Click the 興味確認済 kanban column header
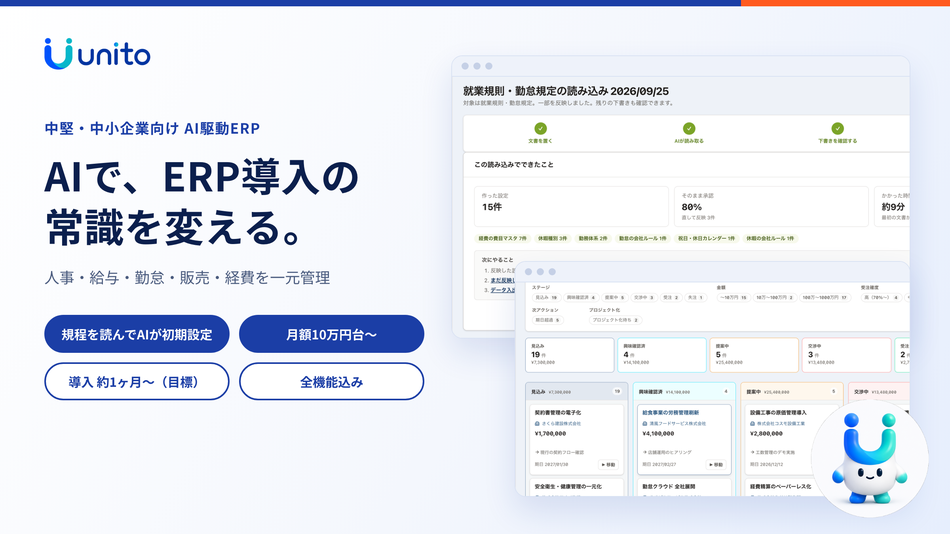 click(684, 392)
